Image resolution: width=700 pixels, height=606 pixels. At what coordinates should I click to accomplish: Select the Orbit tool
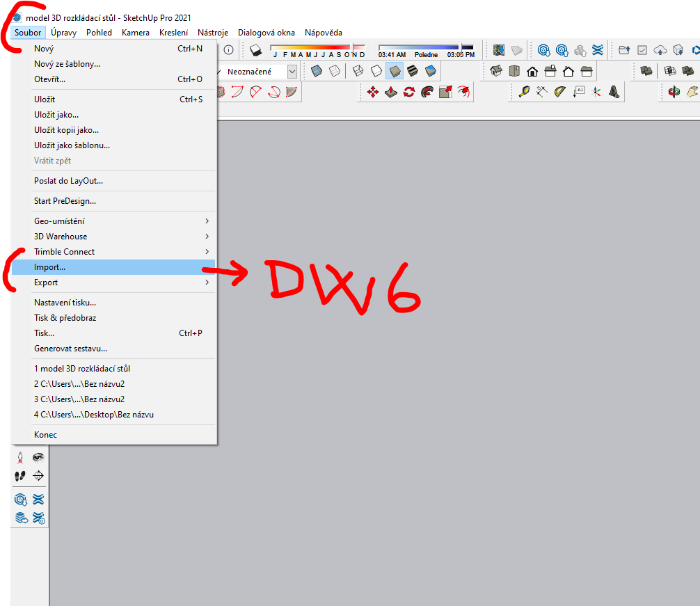pyautogui.click(x=674, y=92)
